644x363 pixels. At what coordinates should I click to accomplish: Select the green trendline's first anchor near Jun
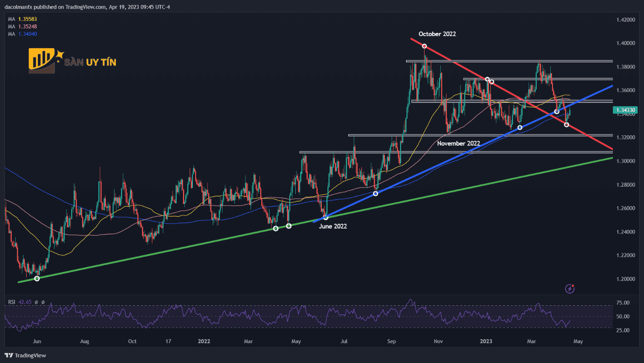click(x=37, y=278)
